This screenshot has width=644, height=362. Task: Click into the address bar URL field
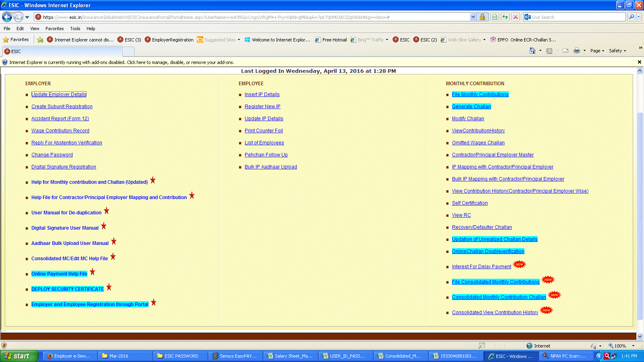256,17
